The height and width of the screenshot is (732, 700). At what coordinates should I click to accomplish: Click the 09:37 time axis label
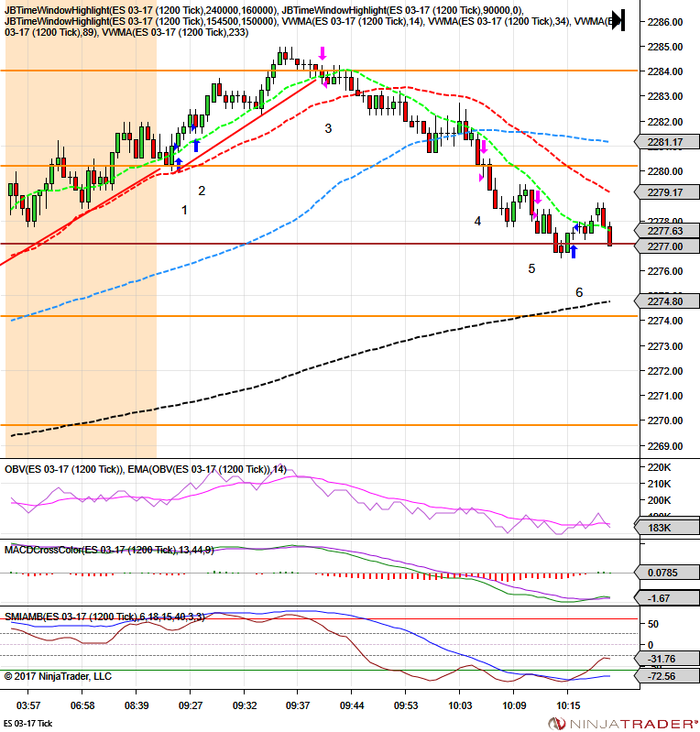pyautogui.click(x=298, y=705)
